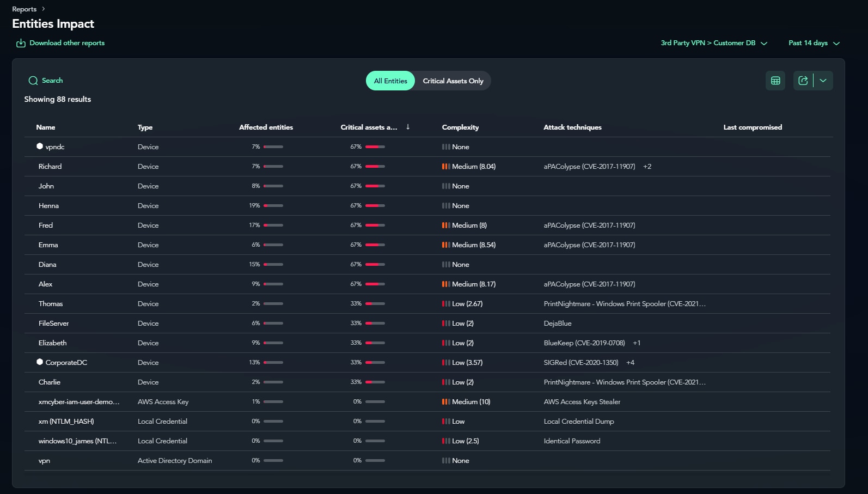Click the Medium complexity icon in Richard row
Viewport: 868px width, 494px height.
(x=446, y=167)
